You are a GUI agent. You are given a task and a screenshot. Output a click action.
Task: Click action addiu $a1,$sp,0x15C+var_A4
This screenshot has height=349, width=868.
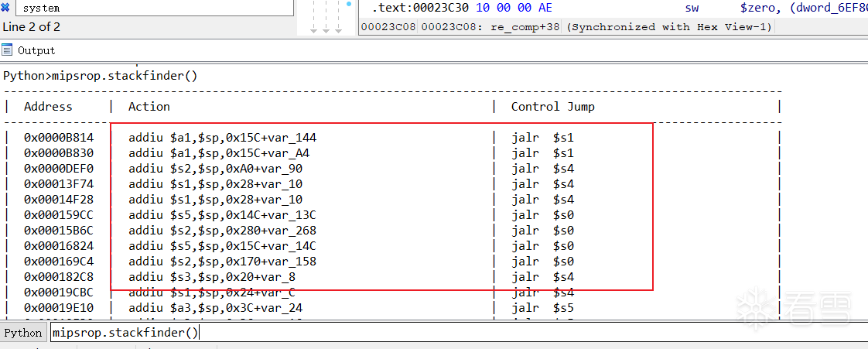(219, 153)
